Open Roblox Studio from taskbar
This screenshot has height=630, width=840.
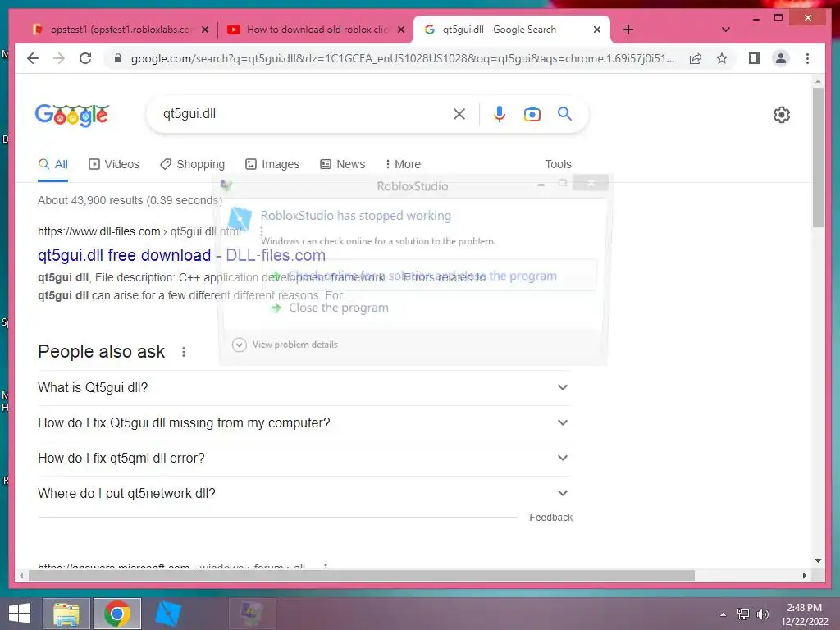[167, 614]
